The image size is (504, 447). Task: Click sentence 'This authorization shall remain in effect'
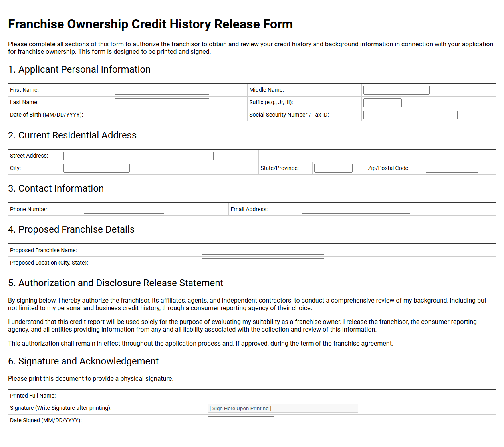(x=200, y=344)
